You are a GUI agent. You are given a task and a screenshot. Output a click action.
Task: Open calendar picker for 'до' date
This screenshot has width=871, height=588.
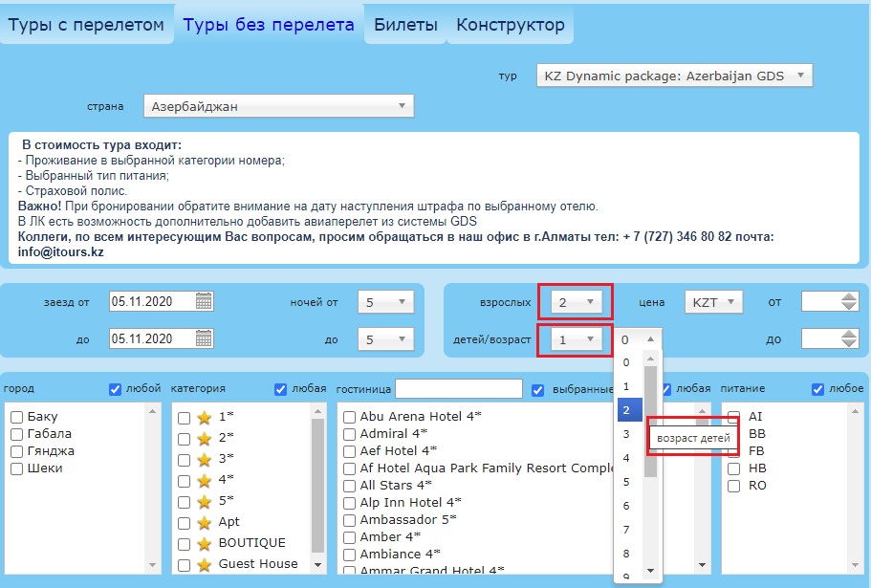click(x=204, y=338)
